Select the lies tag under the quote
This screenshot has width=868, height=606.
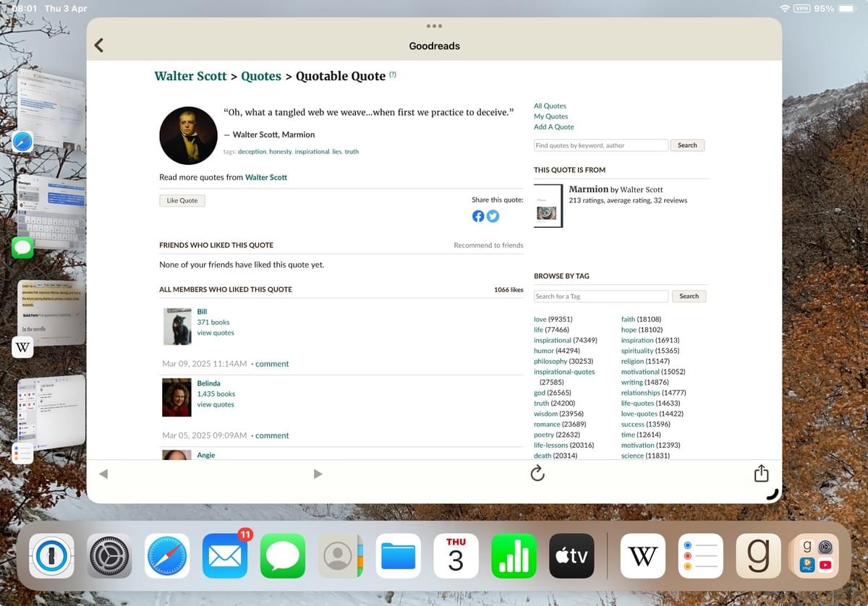pos(337,152)
